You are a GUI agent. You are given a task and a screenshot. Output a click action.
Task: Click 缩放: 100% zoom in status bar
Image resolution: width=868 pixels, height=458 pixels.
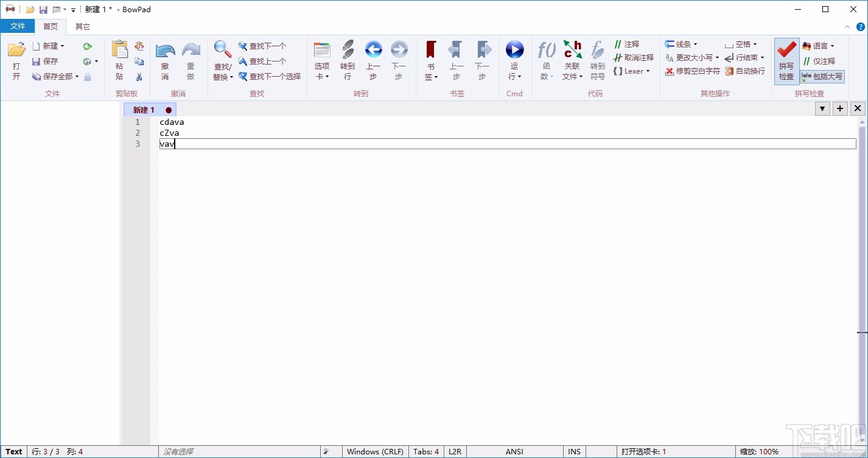[x=759, y=452]
